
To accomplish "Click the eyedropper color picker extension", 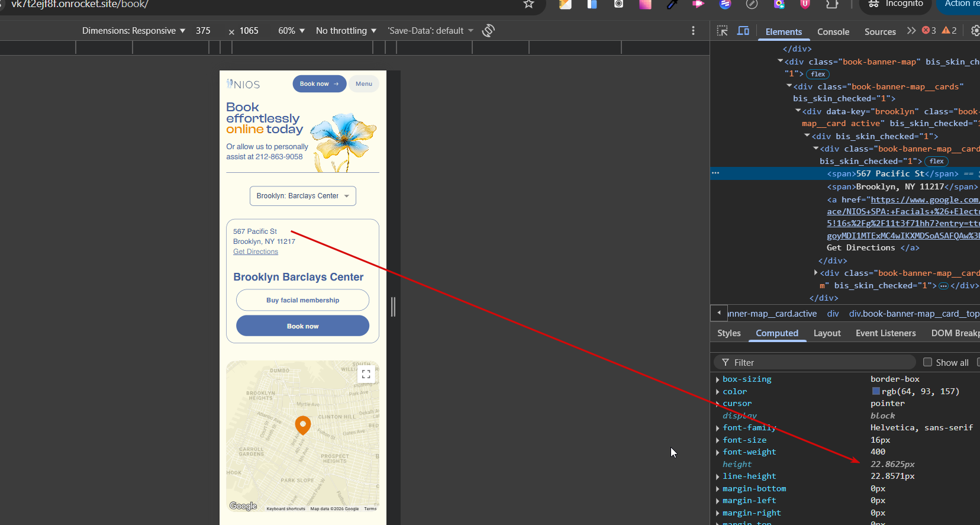I will point(672,4).
